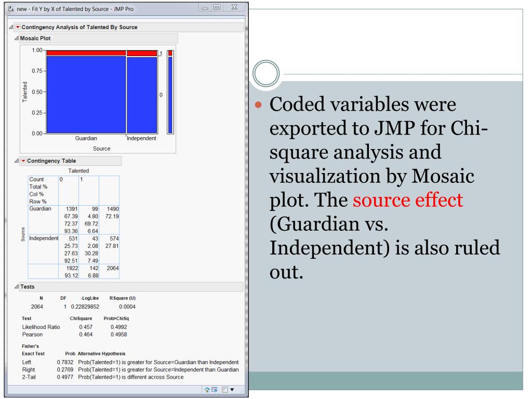Click the Independent total 574 cell
The width and height of the screenshot is (532, 399).
pos(114,239)
